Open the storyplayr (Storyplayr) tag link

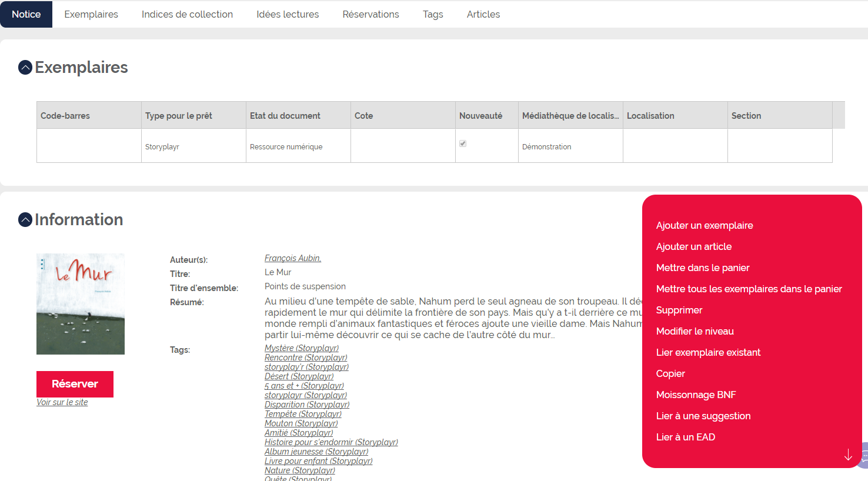306,395
